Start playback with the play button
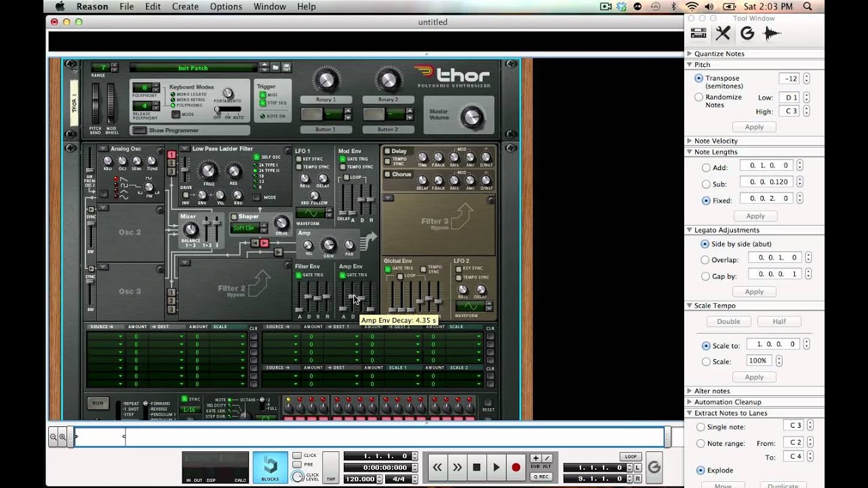 tap(496, 468)
